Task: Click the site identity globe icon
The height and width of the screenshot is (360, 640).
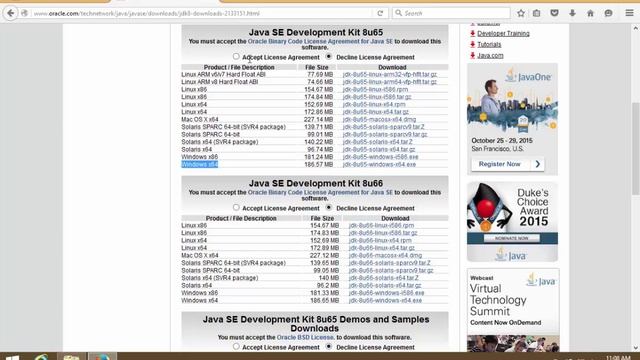Action: point(24,13)
